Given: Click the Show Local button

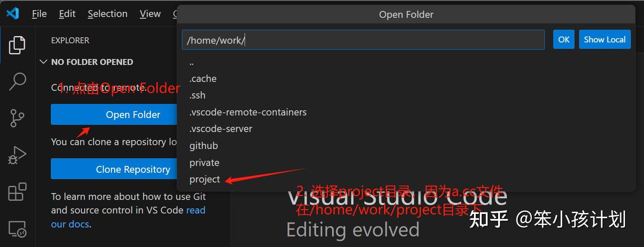Looking at the screenshot, I should 605,39.
